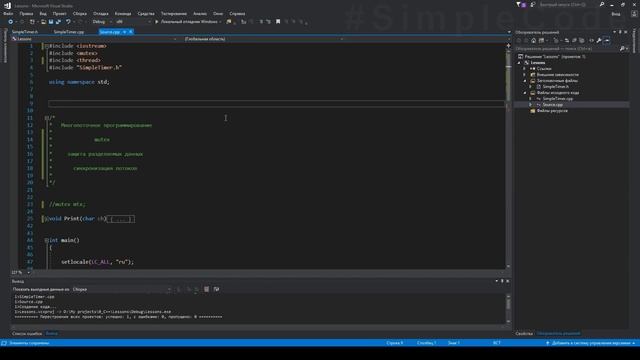The image size is (640, 360).
Task: Toggle auto-hide pin of Solution Explorer
Action: pos(620,32)
